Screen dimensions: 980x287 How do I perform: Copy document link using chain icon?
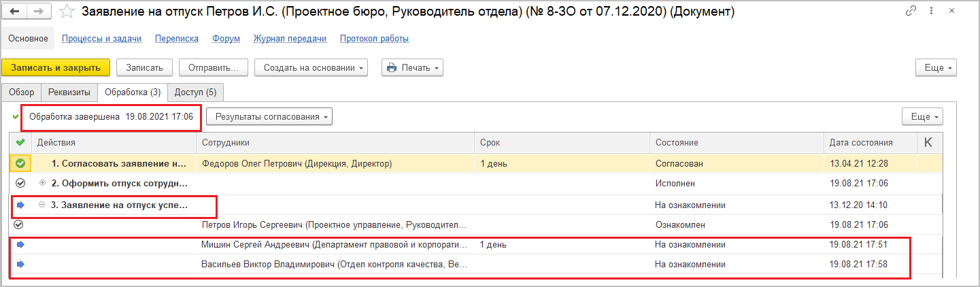tap(911, 12)
